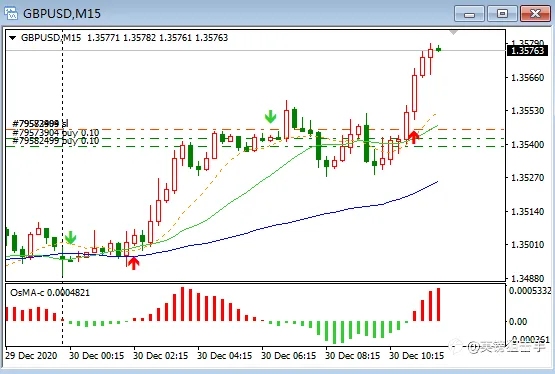Click the 1.35010 price scale label
Image resolution: width=555 pixels, height=374 pixels.
pyautogui.click(x=527, y=244)
